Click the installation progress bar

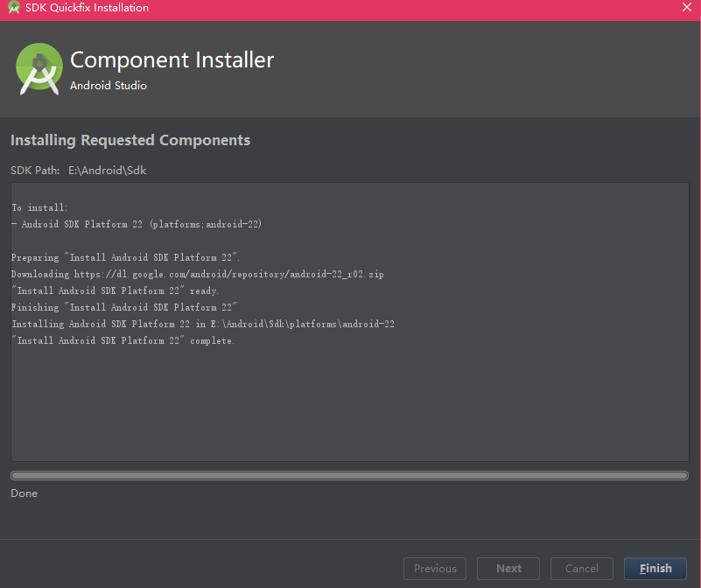pos(349,475)
